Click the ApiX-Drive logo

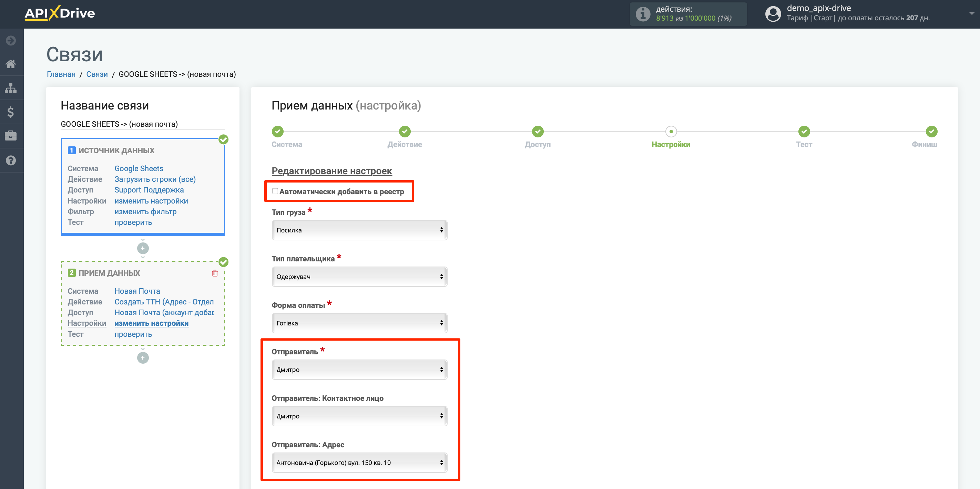[60, 13]
